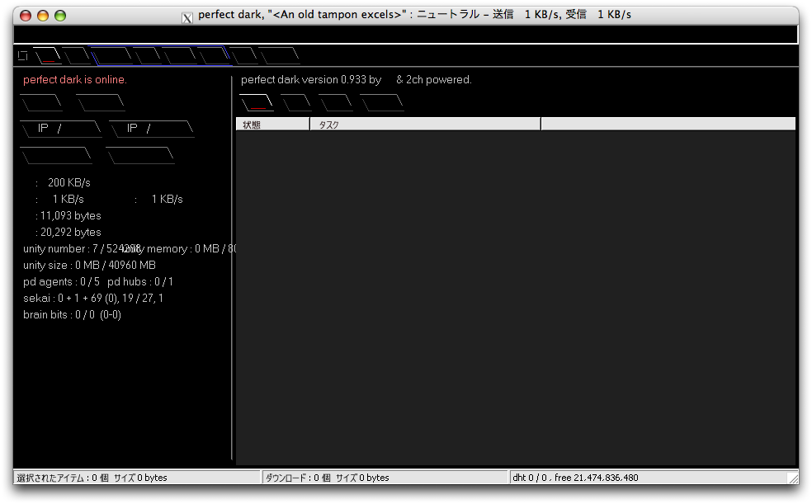Zoom the window with the green button
This screenshot has width=812, height=504.
tap(60, 16)
